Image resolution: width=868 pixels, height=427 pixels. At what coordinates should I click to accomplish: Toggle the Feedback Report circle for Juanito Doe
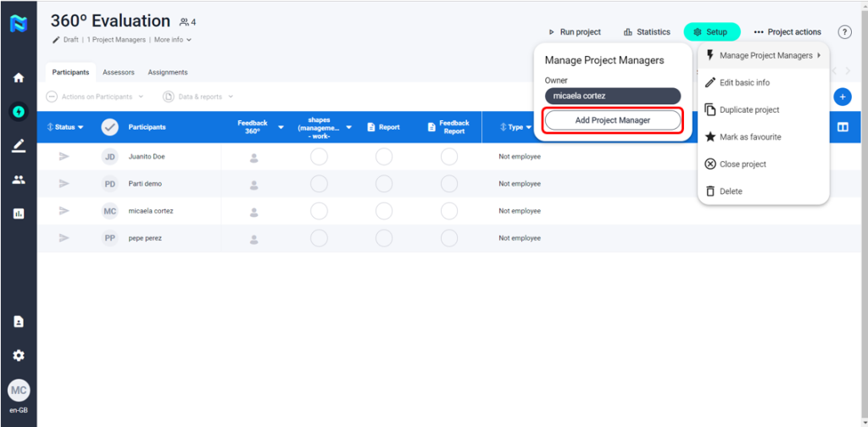(449, 157)
